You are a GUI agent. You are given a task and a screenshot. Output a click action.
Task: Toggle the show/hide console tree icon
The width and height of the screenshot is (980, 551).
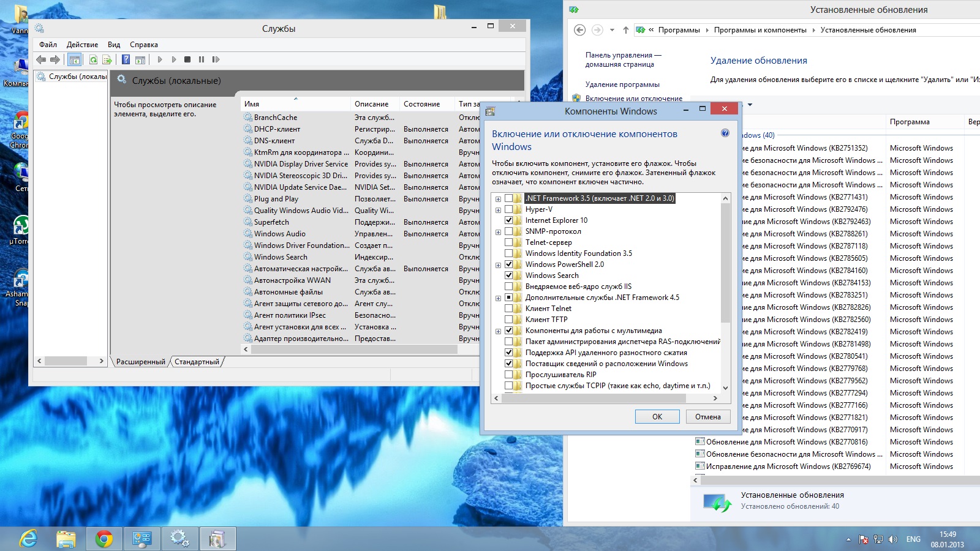pyautogui.click(x=74, y=59)
